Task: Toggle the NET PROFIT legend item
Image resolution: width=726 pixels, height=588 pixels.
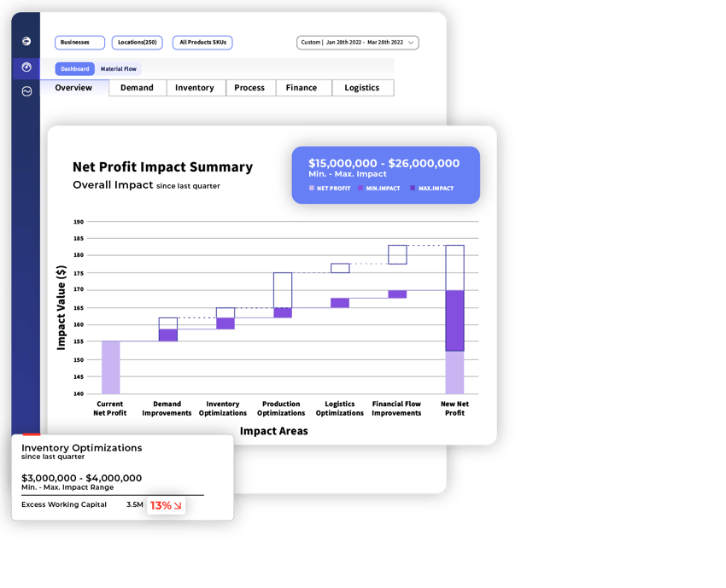Action: (x=333, y=188)
